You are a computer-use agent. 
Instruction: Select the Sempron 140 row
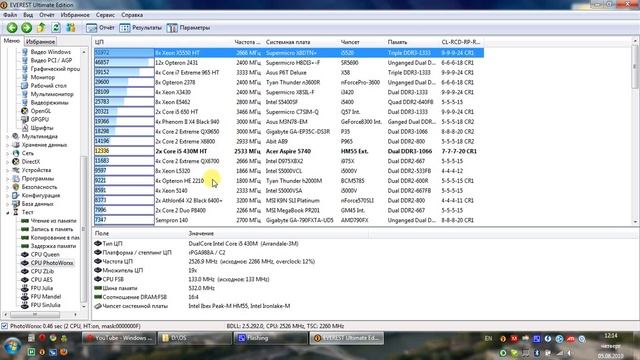289,220
